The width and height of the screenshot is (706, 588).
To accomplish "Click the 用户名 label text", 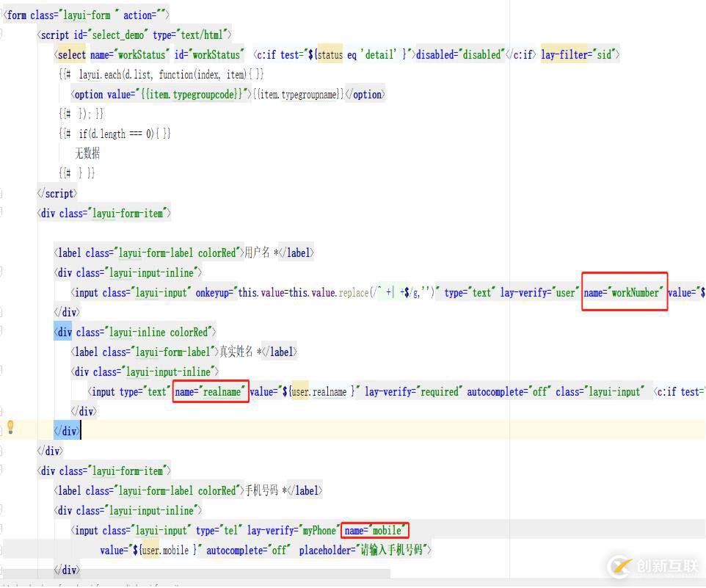I will [x=257, y=253].
